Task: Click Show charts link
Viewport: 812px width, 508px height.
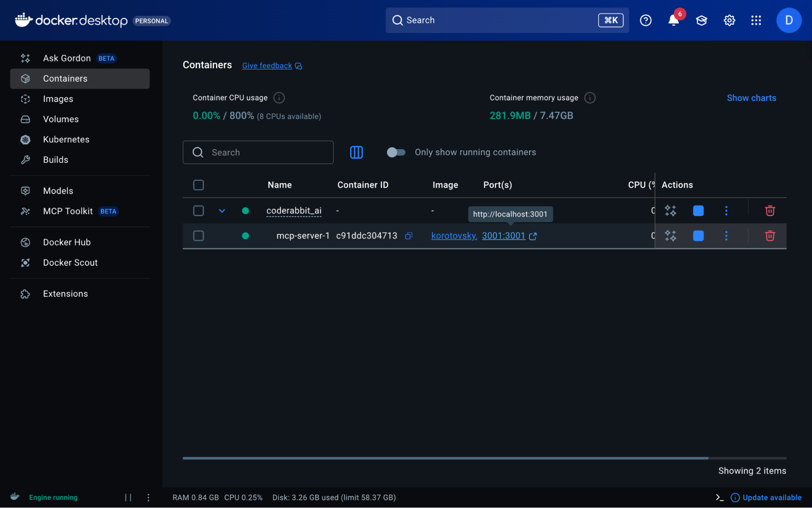Action: pos(751,98)
